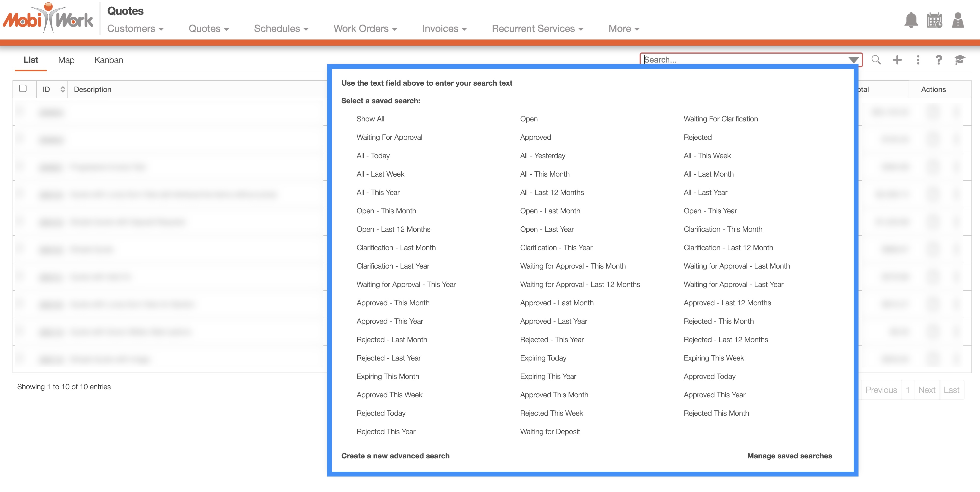Image resolution: width=980 pixels, height=492 pixels.
Task: Click the question mark help icon
Action: tap(939, 60)
